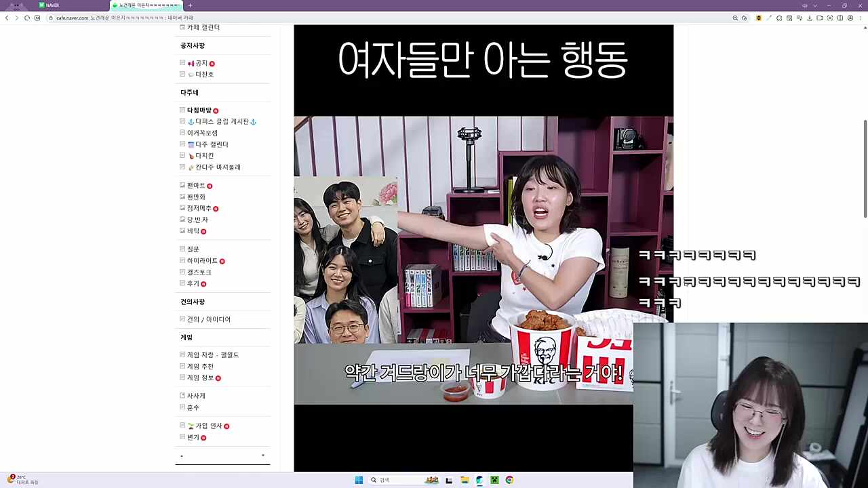Open the 겜즈토크 board
This screenshot has width=868, height=488.
pos(199,272)
